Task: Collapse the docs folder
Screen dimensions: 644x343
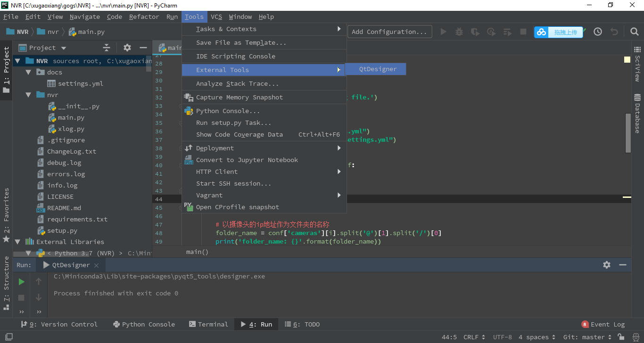Action: coord(28,72)
